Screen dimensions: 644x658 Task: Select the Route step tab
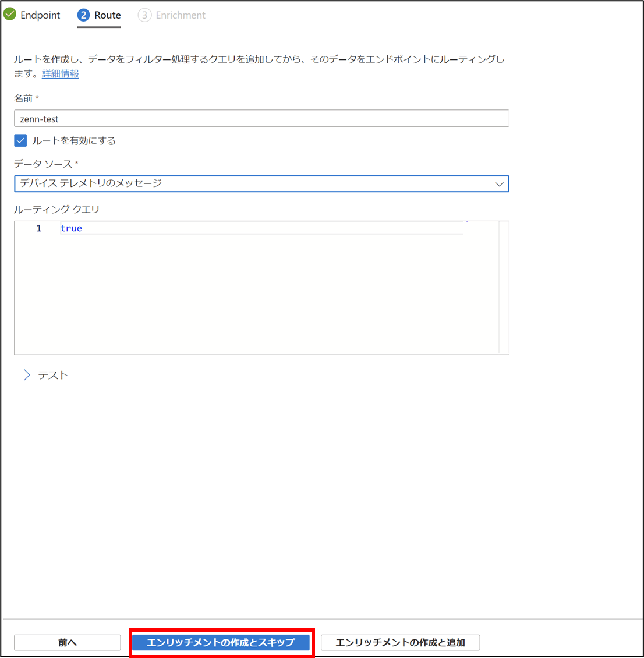point(99,15)
